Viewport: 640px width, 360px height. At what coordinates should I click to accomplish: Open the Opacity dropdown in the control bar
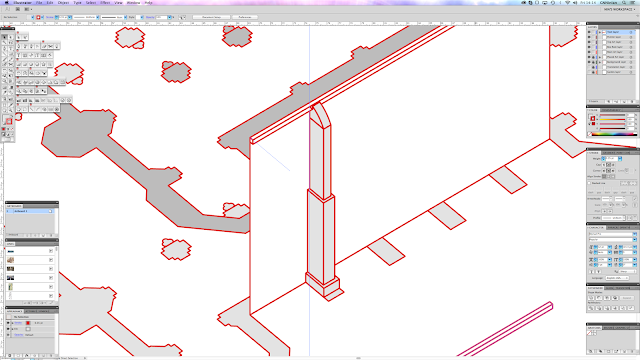click(x=169, y=17)
